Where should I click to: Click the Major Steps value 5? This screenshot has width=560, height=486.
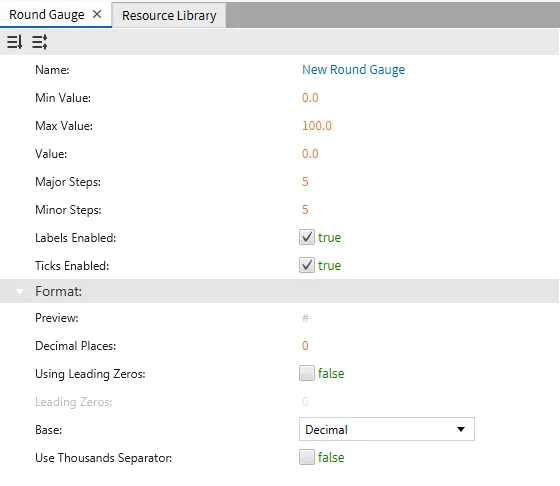[305, 181]
